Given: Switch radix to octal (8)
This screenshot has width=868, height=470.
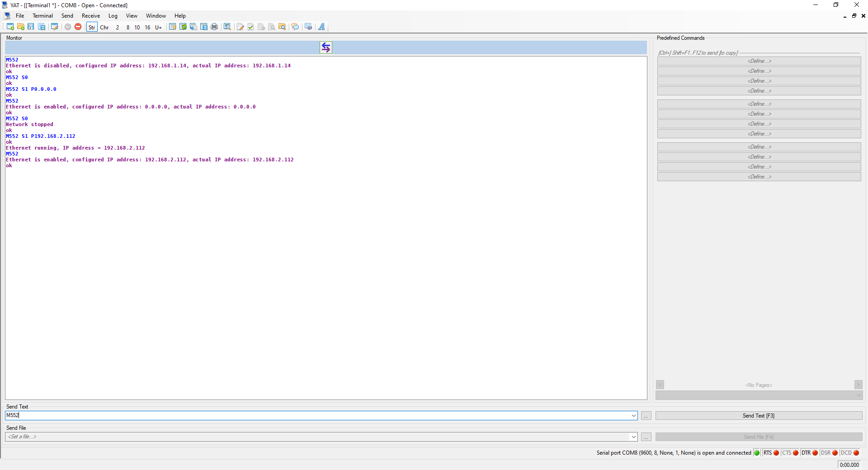Looking at the screenshot, I should 128,27.
